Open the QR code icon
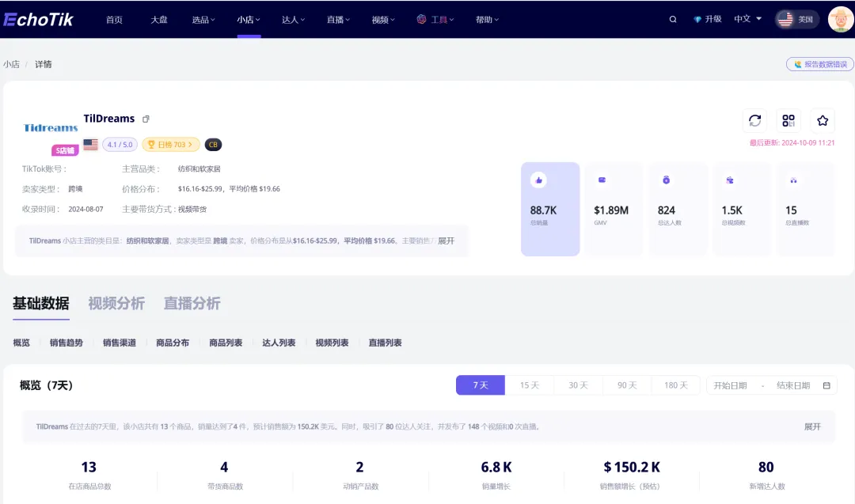855x504 pixels. pos(788,120)
